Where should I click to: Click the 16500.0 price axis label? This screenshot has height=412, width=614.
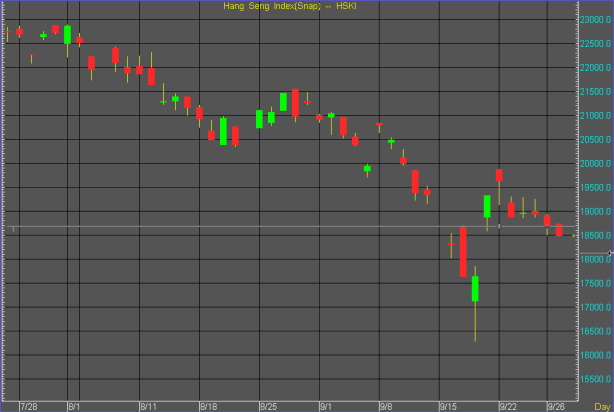(x=595, y=331)
